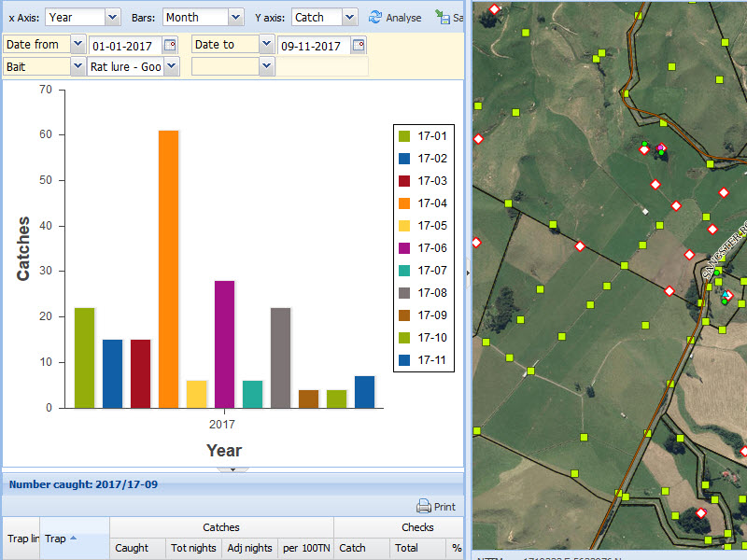This screenshot has width=747, height=560.
Task: Click the purple 17-06 legend swatch
Action: [x=405, y=248]
